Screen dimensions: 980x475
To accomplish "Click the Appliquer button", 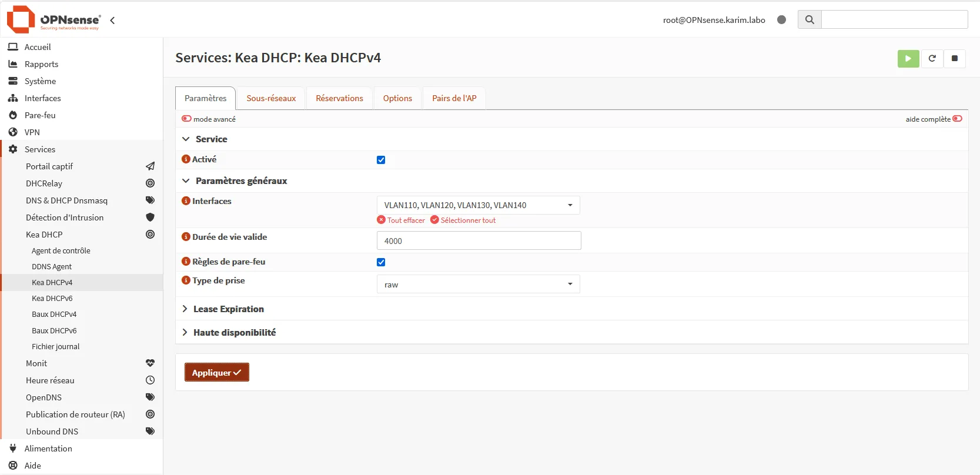I will 217,373.
